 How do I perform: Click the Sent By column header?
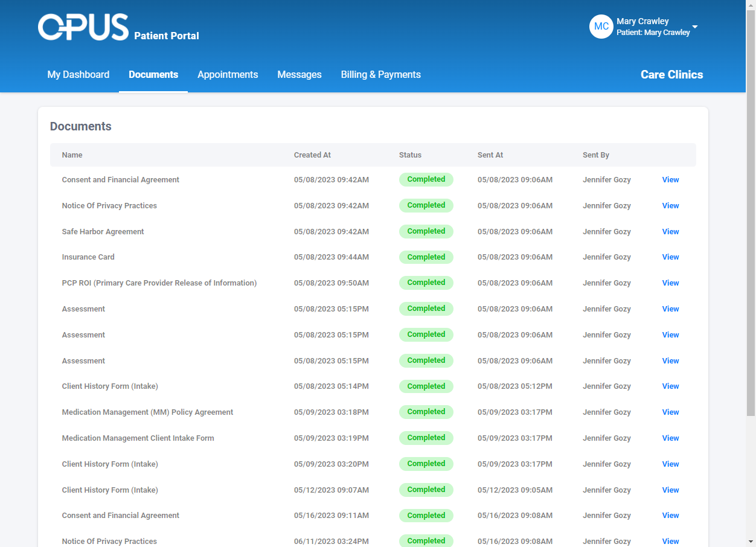pos(596,155)
